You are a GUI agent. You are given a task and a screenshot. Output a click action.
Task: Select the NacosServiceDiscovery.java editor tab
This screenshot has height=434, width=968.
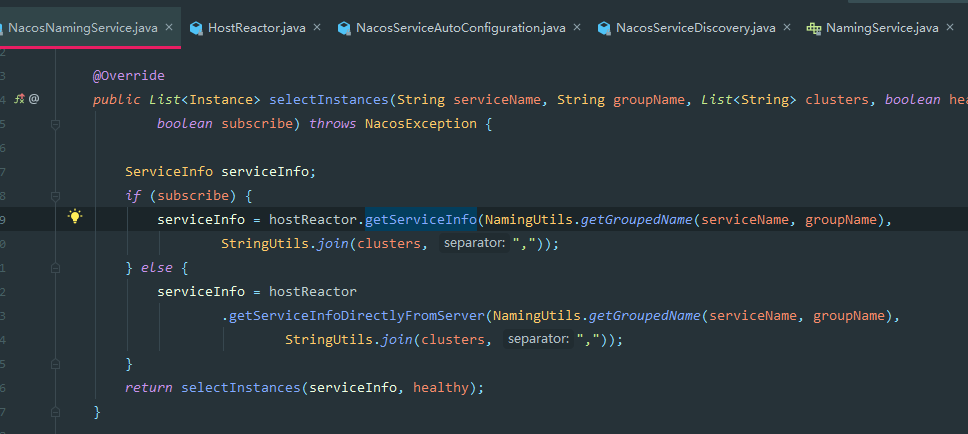696,28
